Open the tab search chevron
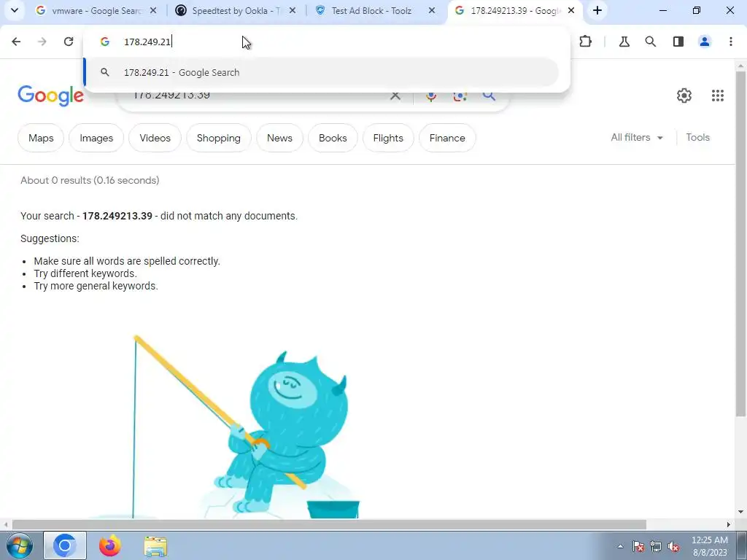This screenshot has width=747, height=560. point(15,10)
